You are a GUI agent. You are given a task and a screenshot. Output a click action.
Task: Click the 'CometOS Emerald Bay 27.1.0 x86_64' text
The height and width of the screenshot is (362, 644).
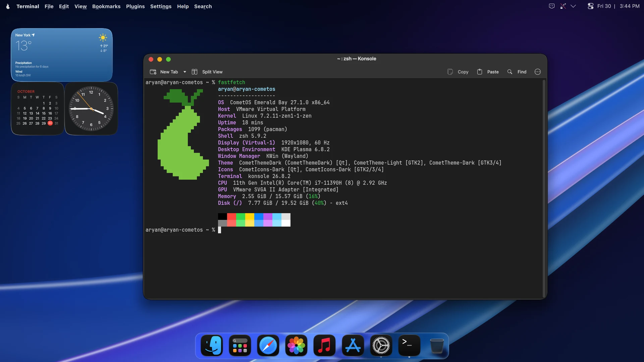point(280,103)
